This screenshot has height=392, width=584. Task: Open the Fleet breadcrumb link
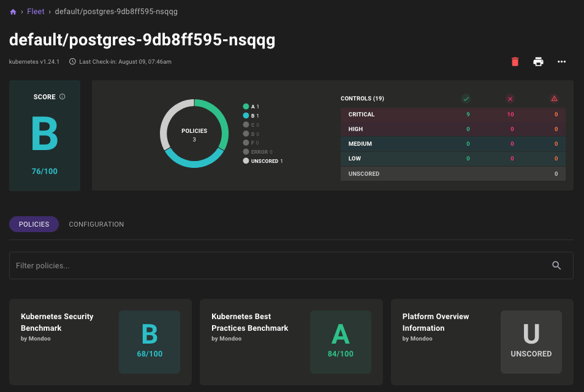(x=36, y=11)
